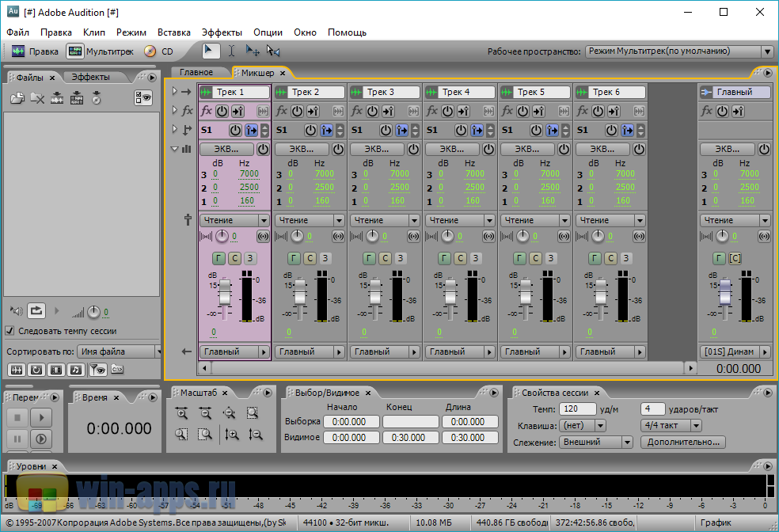Screen dimensions: 779x532
Task: Click the Дополнительно... button
Action: click(682, 442)
